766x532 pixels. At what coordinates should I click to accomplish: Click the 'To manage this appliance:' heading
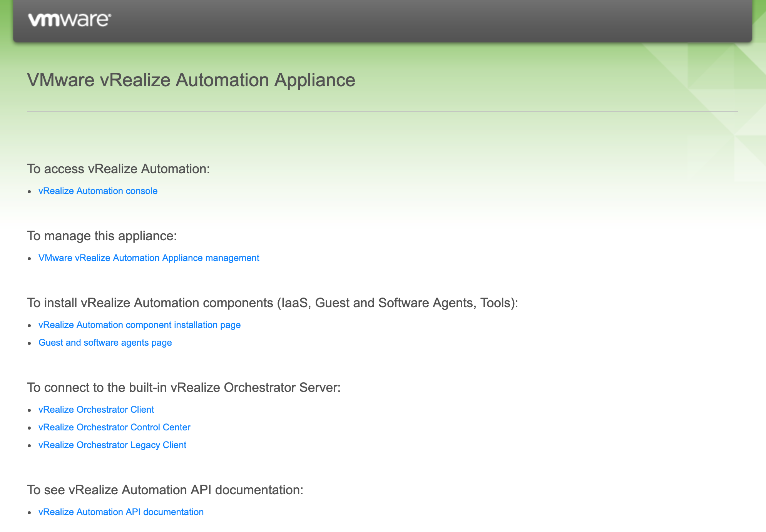pyautogui.click(x=102, y=236)
